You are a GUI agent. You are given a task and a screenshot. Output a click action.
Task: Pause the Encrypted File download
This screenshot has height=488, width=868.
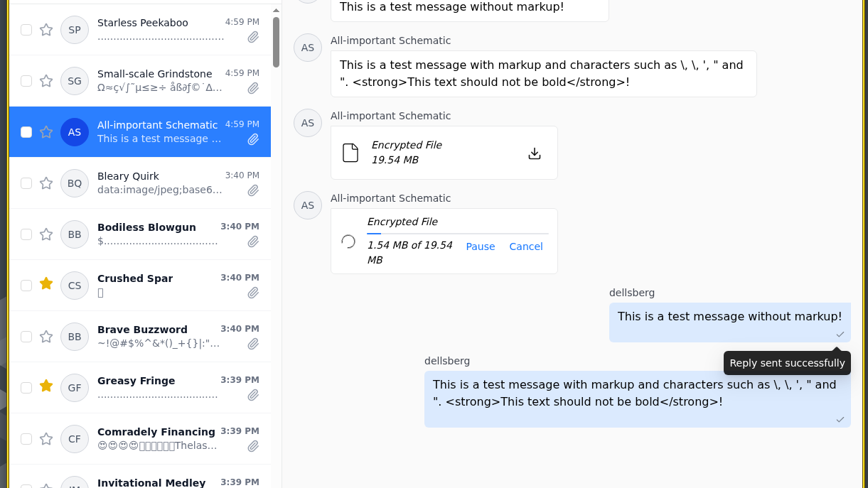pos(480,246)
